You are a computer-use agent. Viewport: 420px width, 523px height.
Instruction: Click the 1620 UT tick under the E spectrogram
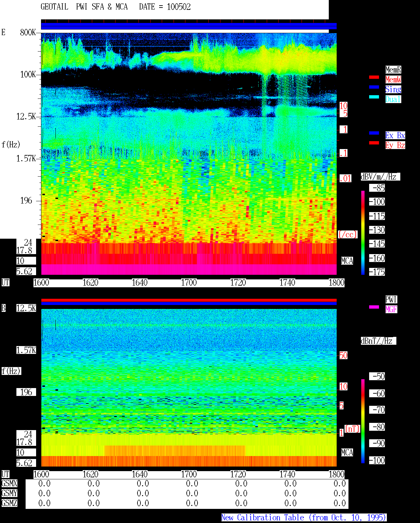[x=90, y=283]
